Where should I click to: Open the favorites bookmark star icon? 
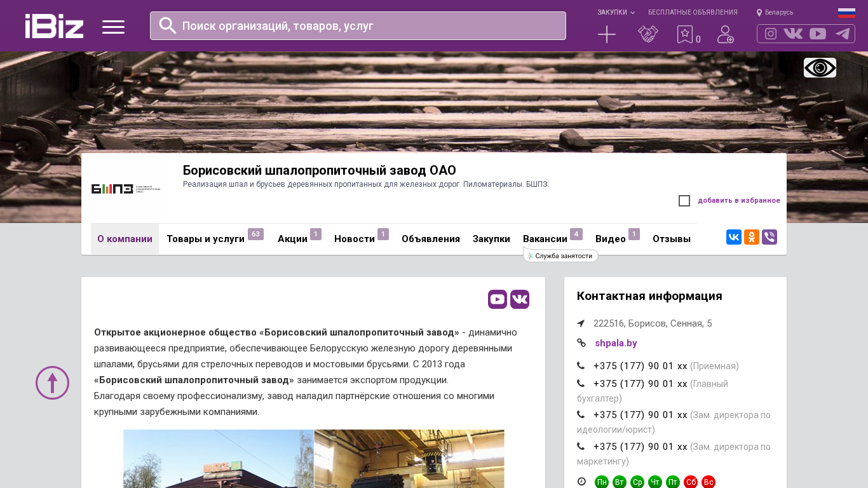685,34
